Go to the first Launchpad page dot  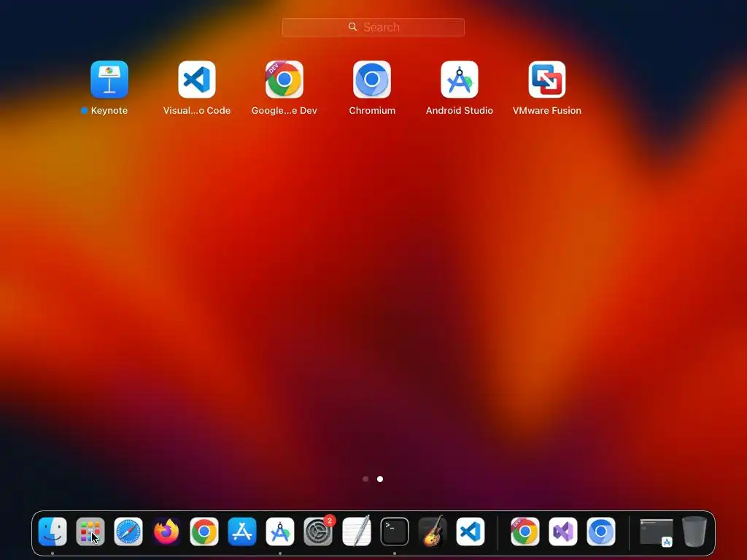[365, 479]
